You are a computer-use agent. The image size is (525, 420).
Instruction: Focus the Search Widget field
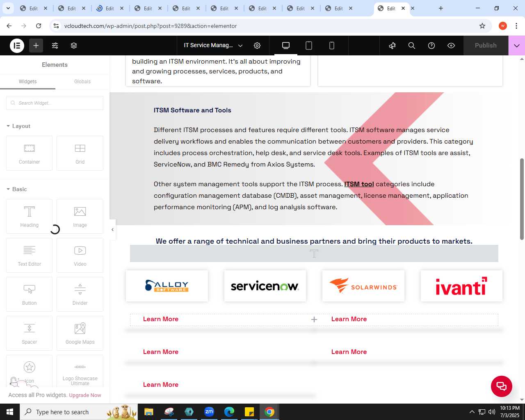pos(55,103)
